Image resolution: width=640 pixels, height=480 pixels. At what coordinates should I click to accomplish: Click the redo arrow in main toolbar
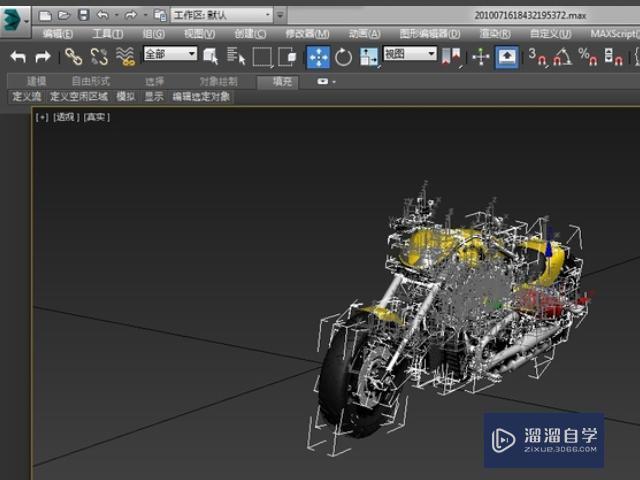tap(43, 57)
